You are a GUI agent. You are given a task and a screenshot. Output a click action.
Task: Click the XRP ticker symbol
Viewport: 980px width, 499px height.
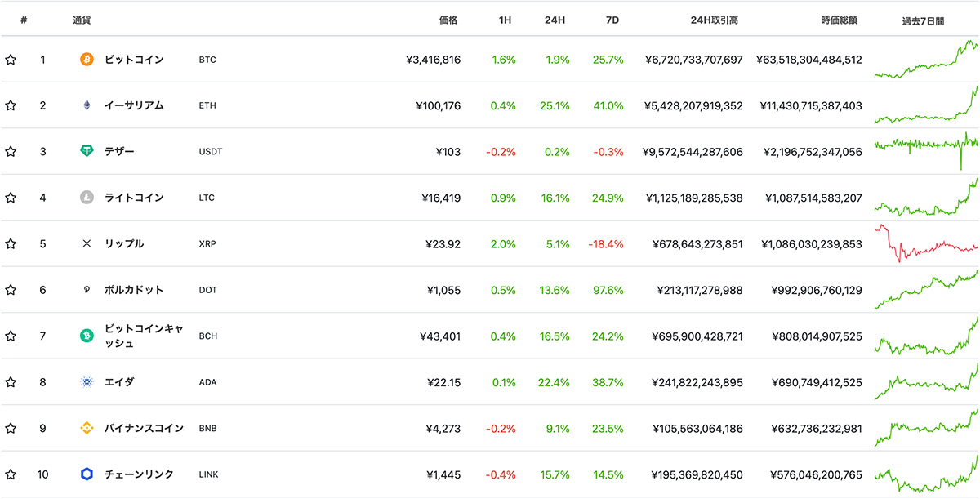(207, 243)
